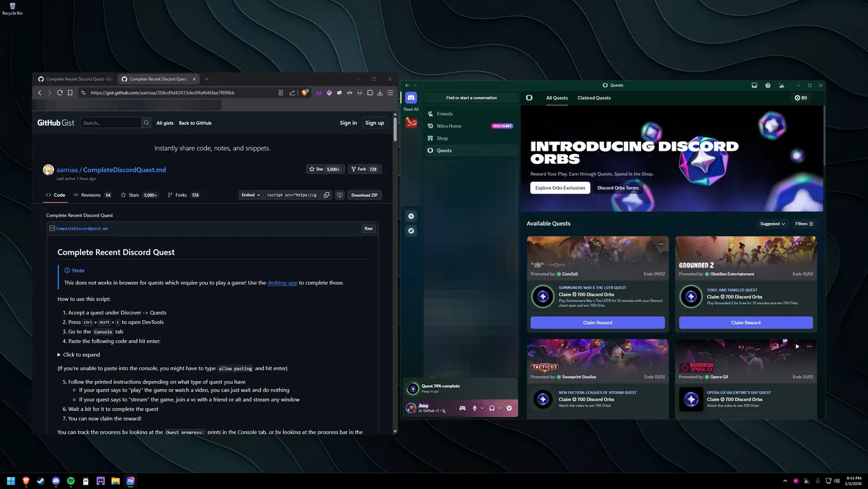This screenshot has width=868, height=489.
Task: Open Friends in the Discord sidebar
Action: 471,114
